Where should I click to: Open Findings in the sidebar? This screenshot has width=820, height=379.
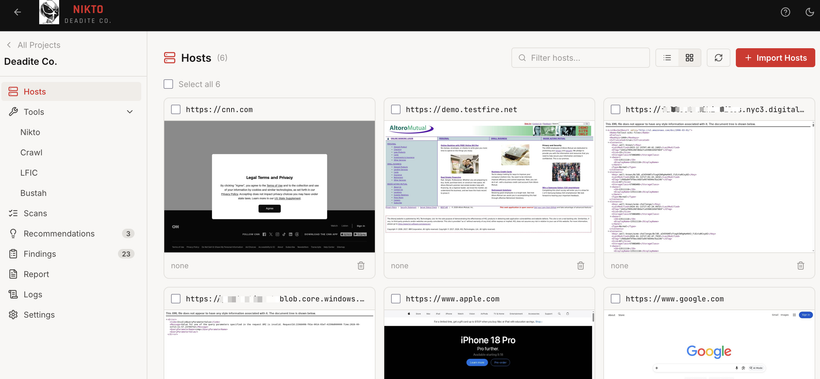tap(71, 254)
